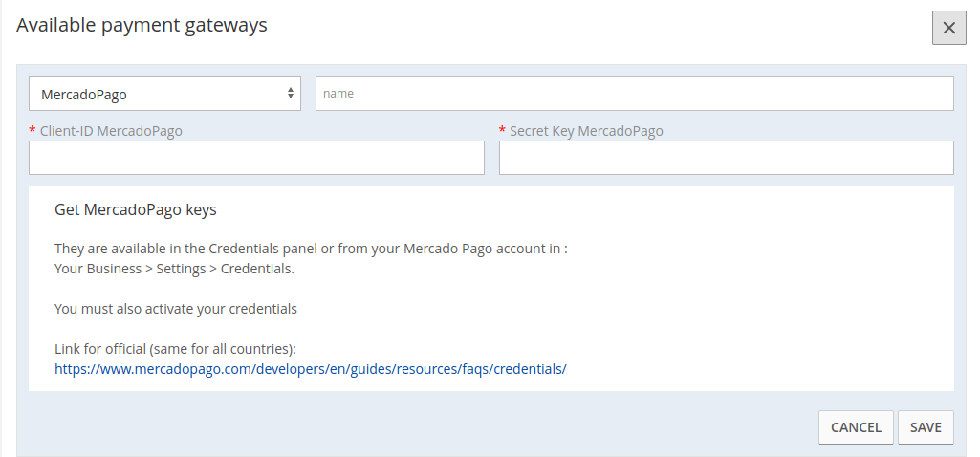Select the Client-ID MercadoPago label
980x457 pixels.
point(111,131)
